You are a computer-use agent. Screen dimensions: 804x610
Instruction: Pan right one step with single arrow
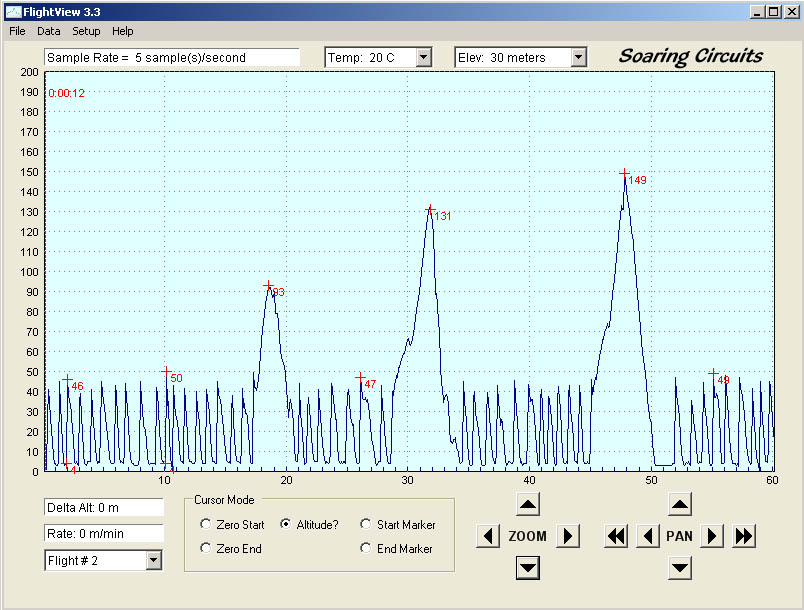[712, 536]
